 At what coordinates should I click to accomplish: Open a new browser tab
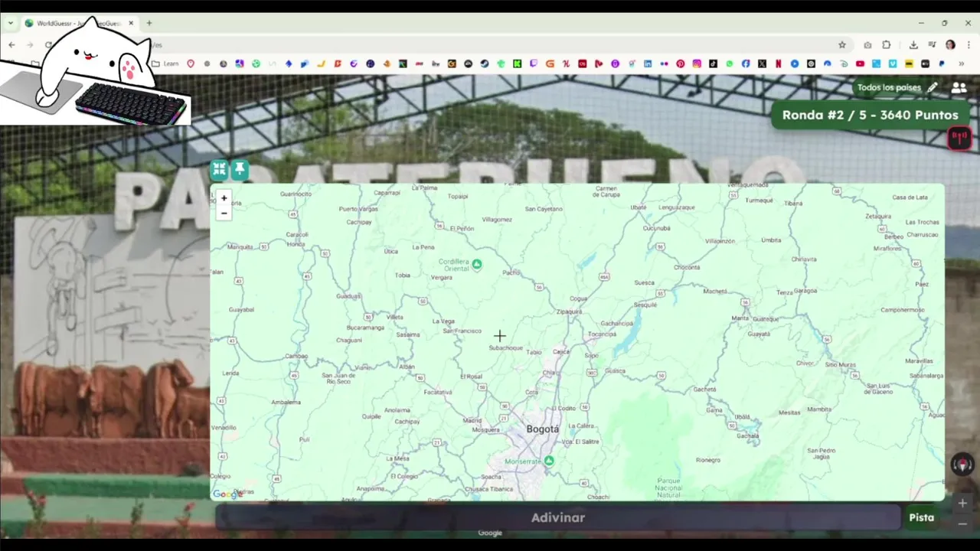point(149,23)
